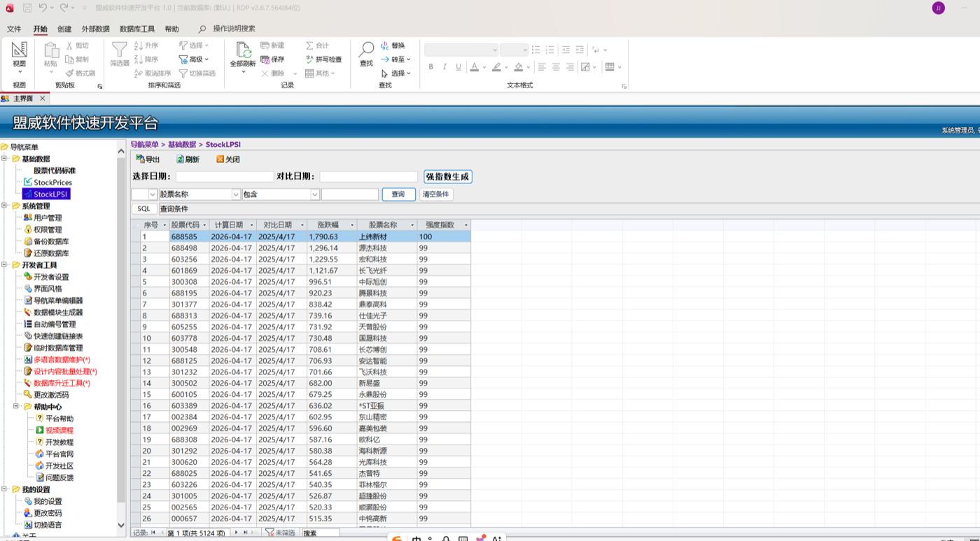This screenshot has height=541, width=980.
Task: Click the 查询 button
Action: click(398, 195)
